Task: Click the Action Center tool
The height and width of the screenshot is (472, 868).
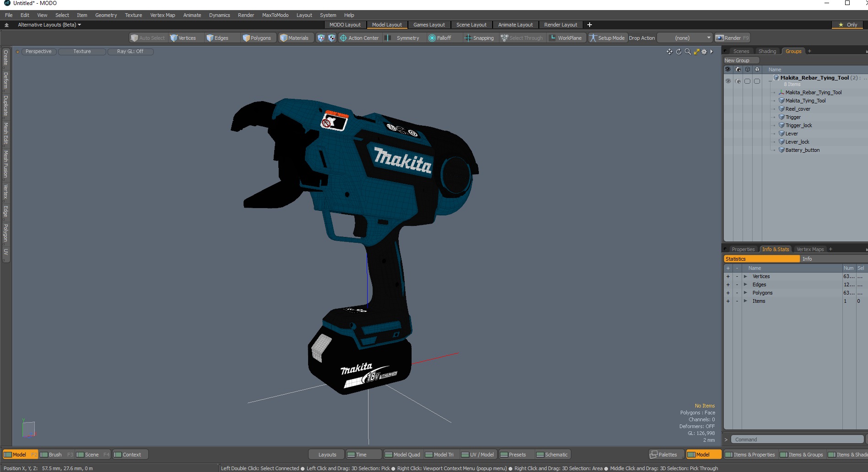Action: (x=359, y=38)
